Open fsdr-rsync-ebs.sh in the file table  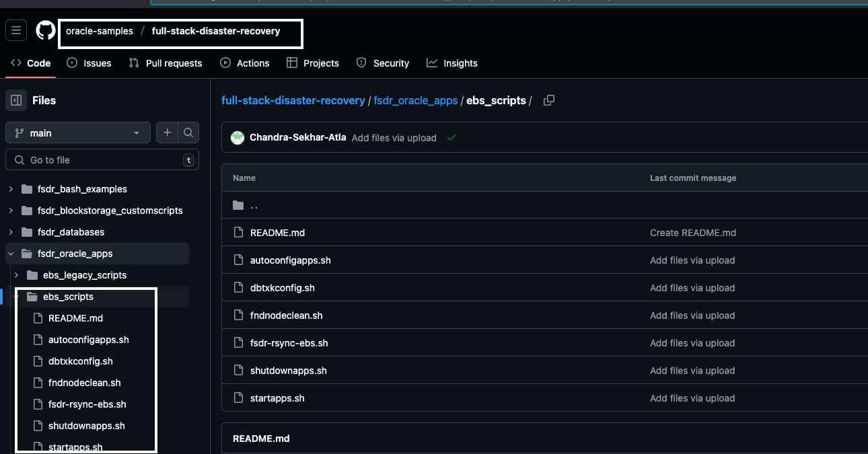pyautogui.click(x=289, y=343)
